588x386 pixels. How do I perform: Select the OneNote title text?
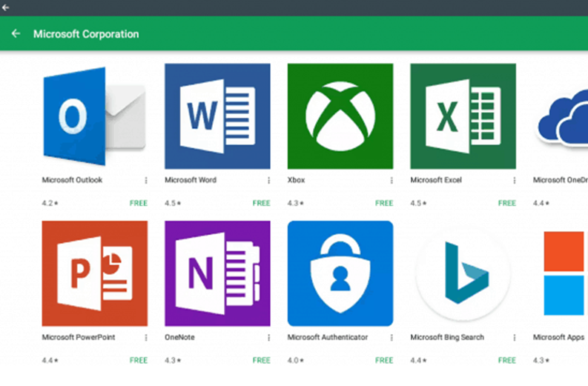pyautogui.click(x=179, y=337)
